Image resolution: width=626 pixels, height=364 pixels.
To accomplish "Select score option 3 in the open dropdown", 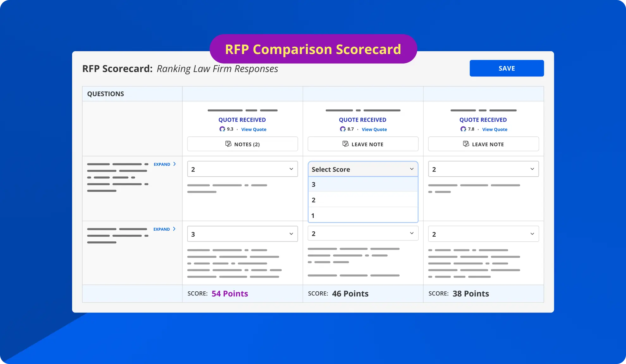I will (363, 184).
